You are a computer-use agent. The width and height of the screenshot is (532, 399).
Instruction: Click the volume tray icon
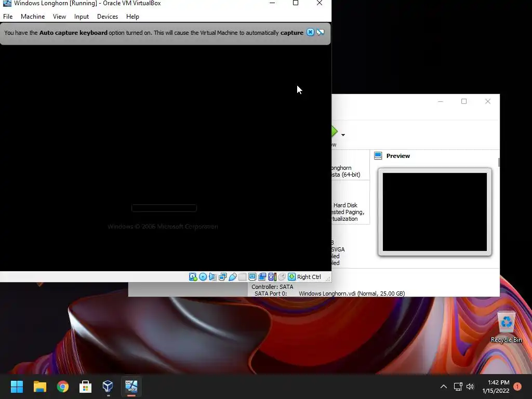pos(470,386)
